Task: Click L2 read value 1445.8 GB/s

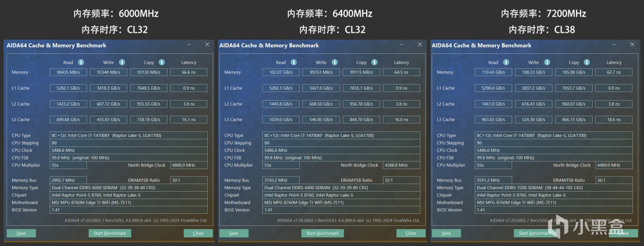Action: [x=281, y=104]
